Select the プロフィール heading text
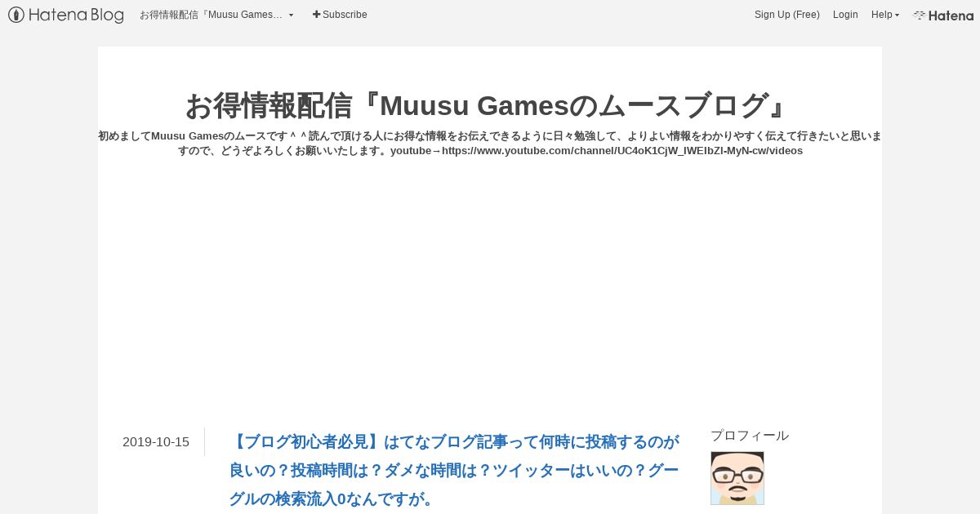980x514 pixels. click(x=750, y=436)
